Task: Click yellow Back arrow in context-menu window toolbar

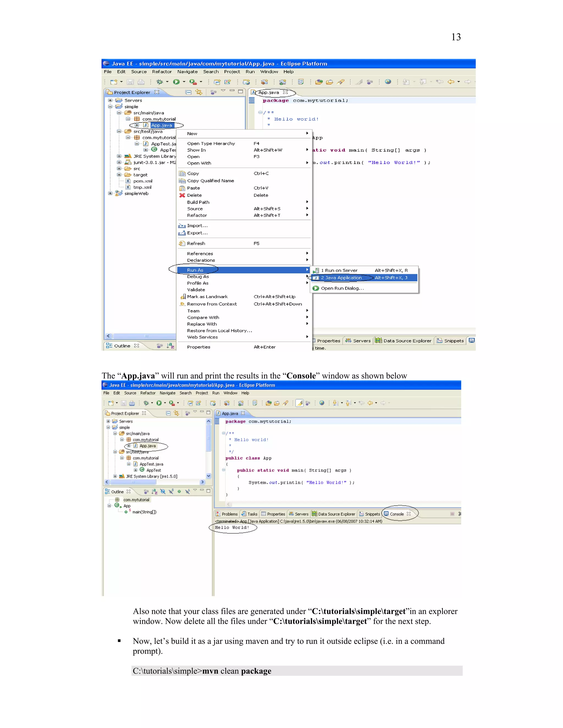Action: (x=451, y=82)
